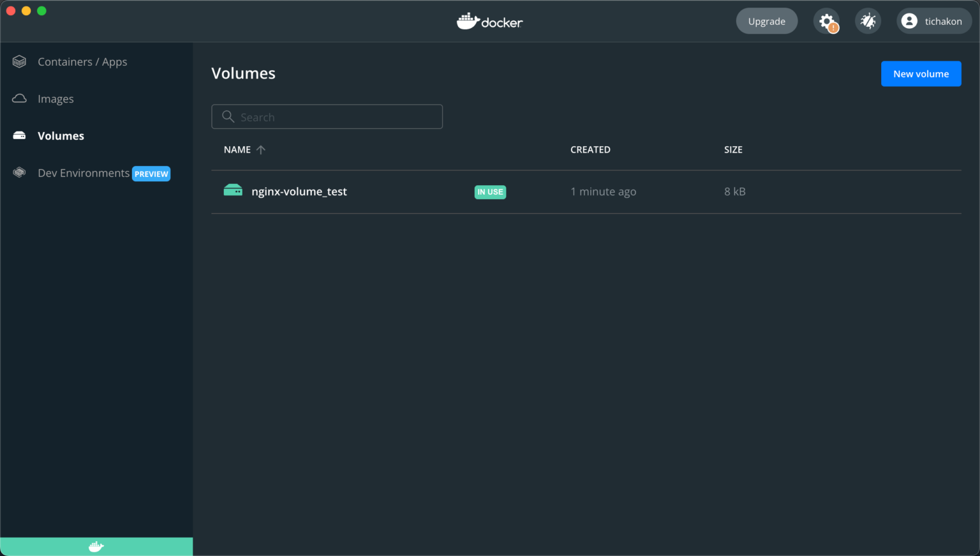
Task: Click the New volume button
Action: point(921,73)
